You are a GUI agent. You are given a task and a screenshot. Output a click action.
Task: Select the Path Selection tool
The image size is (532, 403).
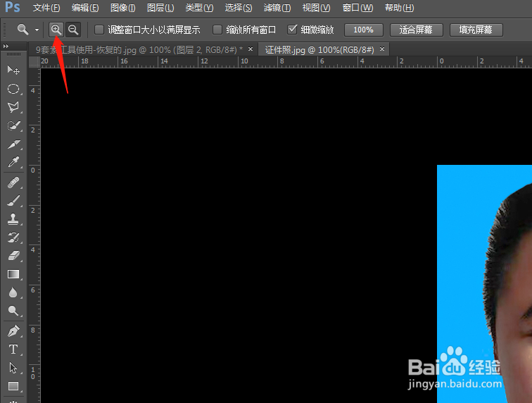(x=13, y=368)
